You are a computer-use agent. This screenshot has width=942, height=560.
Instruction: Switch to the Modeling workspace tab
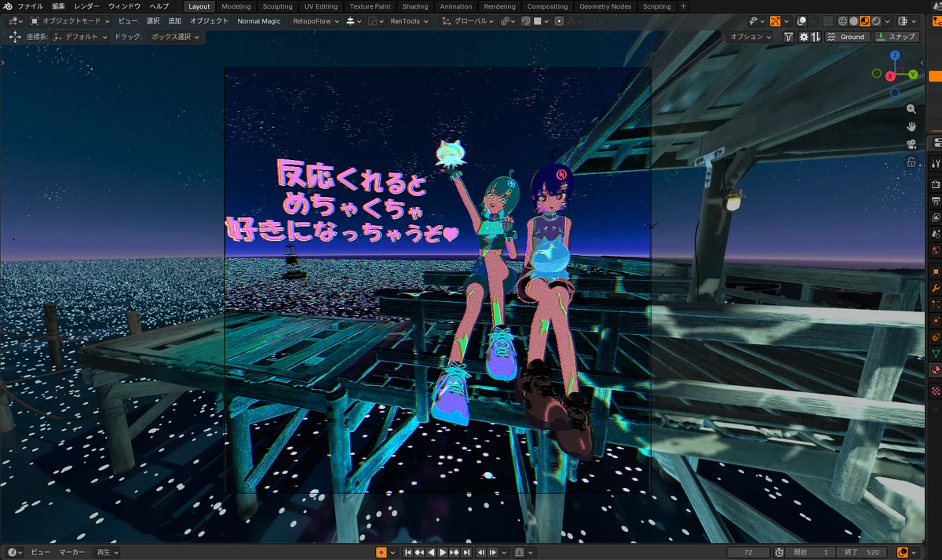click(236, 6)
